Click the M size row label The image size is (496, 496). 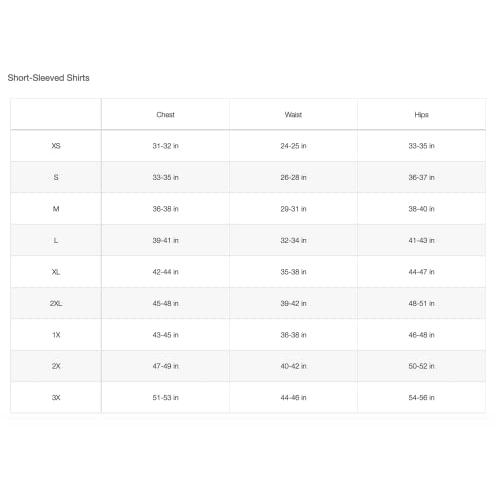click(56, 209)
